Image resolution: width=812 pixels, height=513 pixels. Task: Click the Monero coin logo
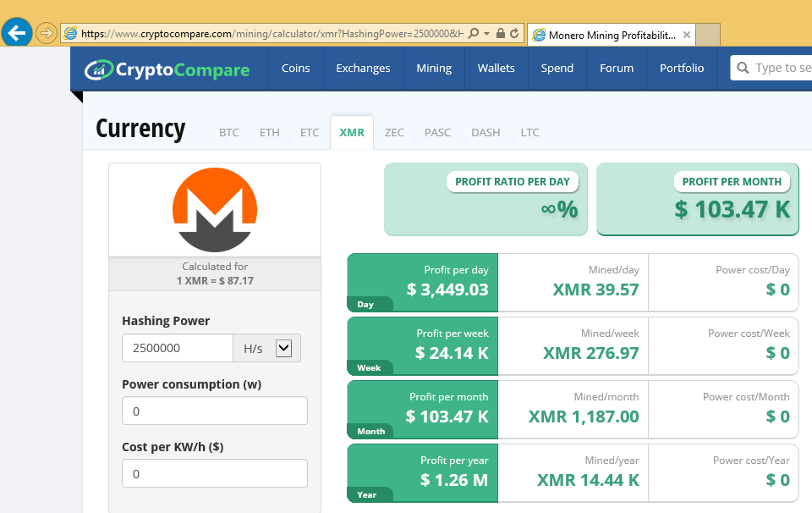215,209
